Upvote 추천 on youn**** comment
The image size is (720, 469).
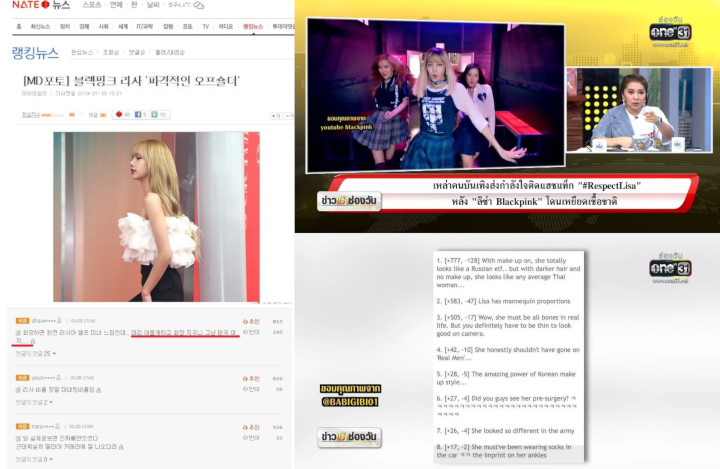coord(251,379)
